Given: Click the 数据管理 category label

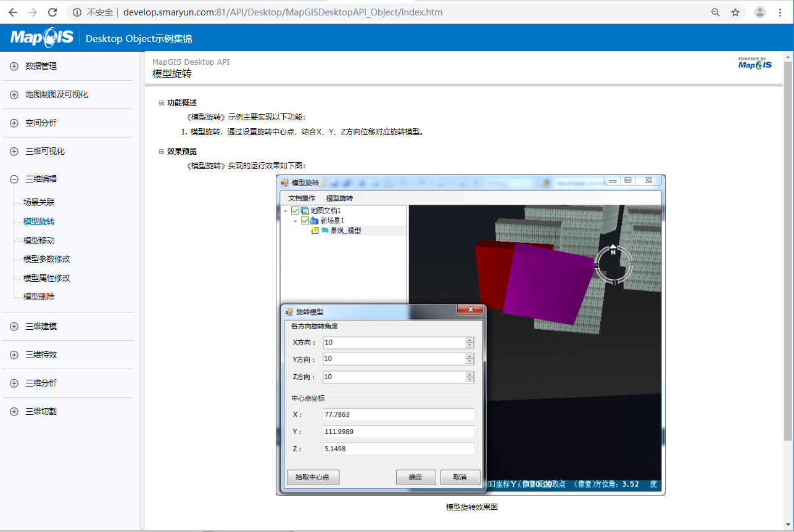Looking at the screenshot, I should (41, 66).
